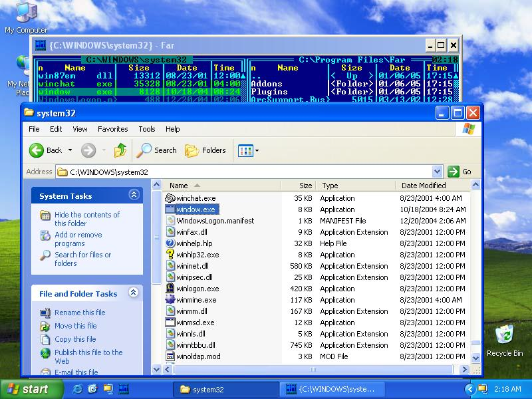
Task: Select the winmsd.exe file icon
Action: point(170,323)
